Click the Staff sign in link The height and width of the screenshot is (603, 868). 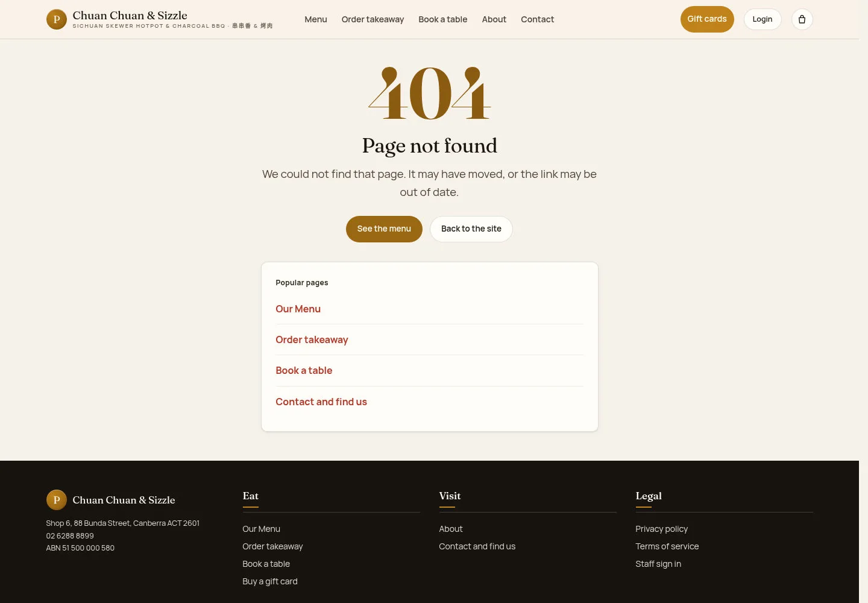[658, 564]
